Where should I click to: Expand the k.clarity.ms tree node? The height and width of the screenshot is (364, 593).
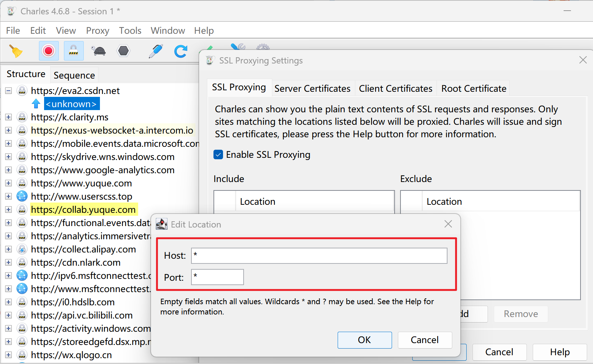[x=8, y=117]
